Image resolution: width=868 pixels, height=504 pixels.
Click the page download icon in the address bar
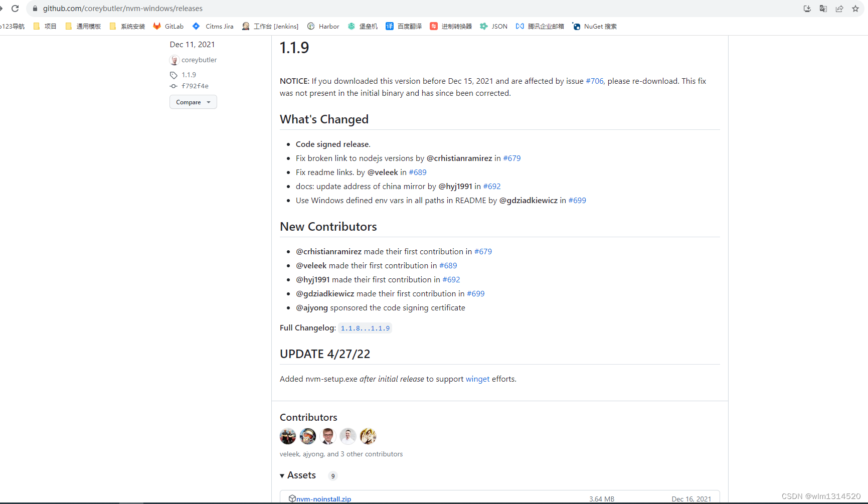(x=807, y=9)
